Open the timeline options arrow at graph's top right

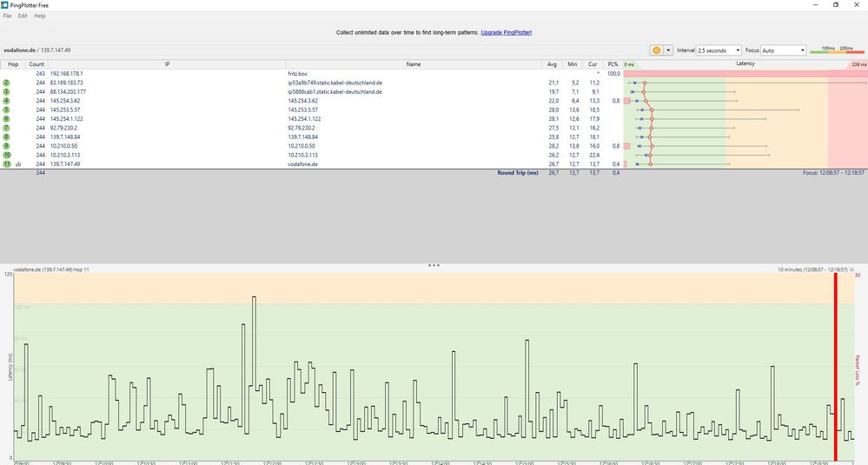click(x=851, y=269)
